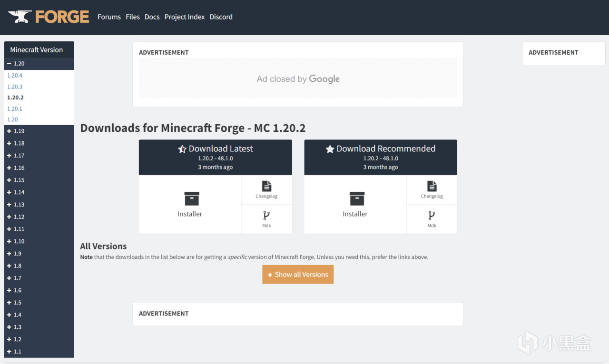The image size is (609, 364).
Task: Expand the 1.14 version group
Action: 39,192
